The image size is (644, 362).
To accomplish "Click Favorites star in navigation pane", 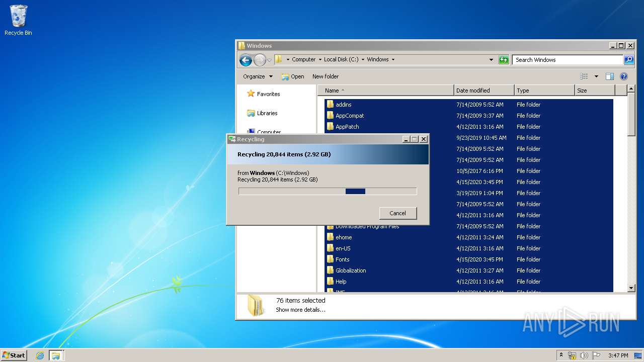I will (x=251, y=94).
